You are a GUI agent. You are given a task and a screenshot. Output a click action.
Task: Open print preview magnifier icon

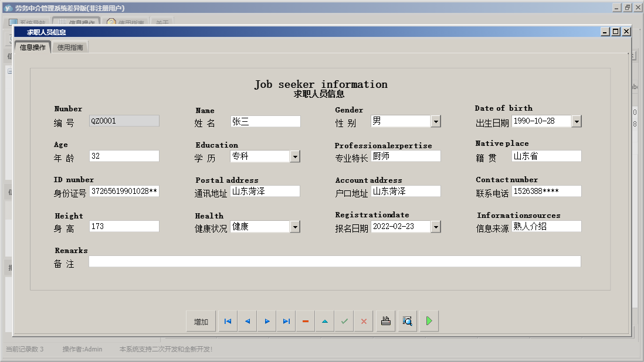tap(408, 322)
